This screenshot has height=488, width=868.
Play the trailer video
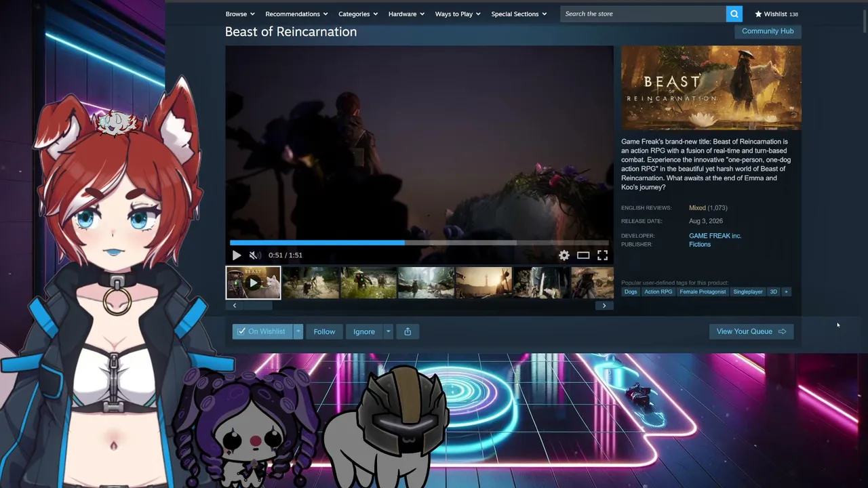[236, 256]
